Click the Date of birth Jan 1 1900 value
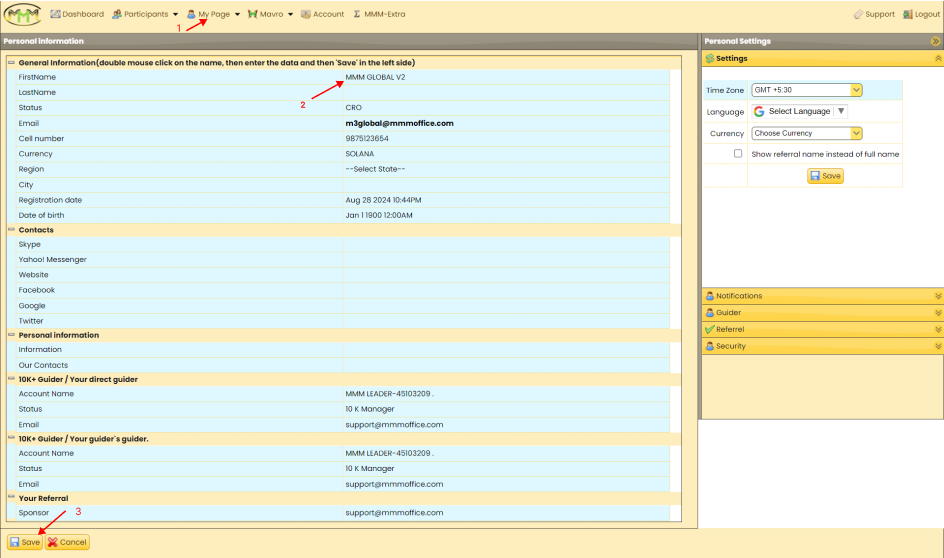The width and height of the screenshot is (944, 558). pos(379,215)
